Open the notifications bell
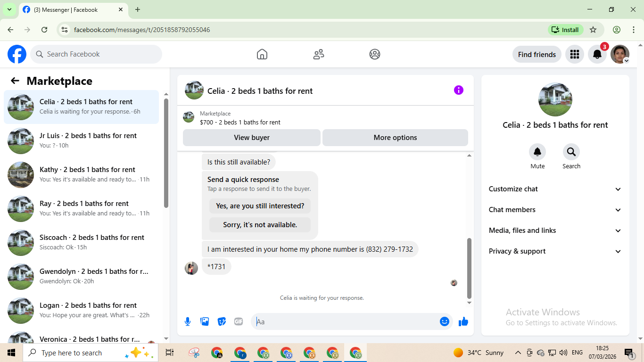Image resolution: width=644 pixels, height=362 pixels. 597,54
